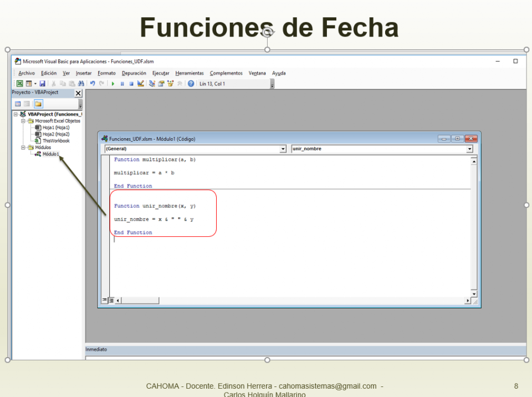Click the Save icon in the toolbar
The image size is (532, 397).
tap(42, 84)
